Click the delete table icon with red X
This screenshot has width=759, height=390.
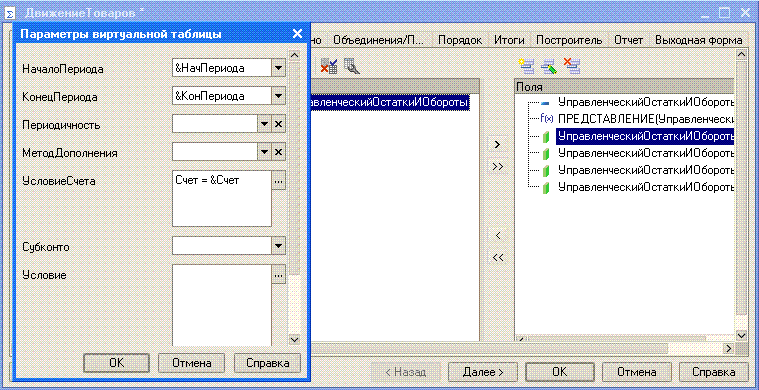point(329,66)
